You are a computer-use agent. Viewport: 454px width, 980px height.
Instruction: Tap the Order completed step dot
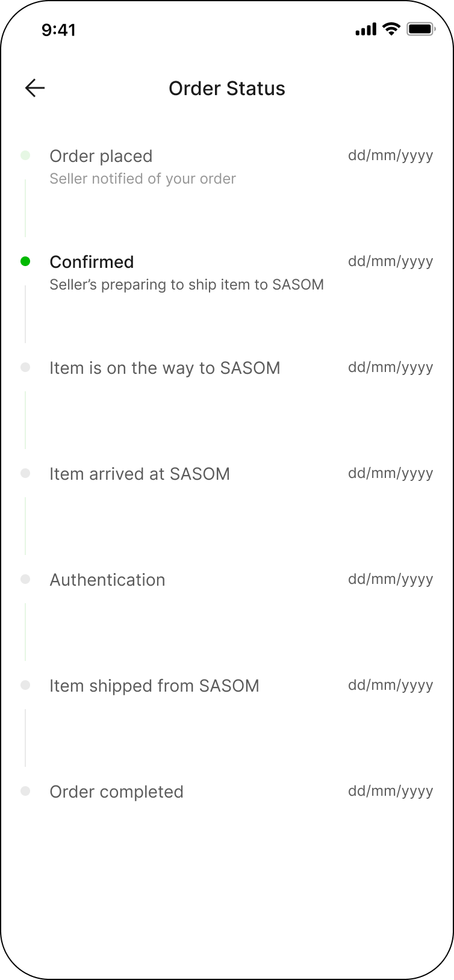coord(25,791)
